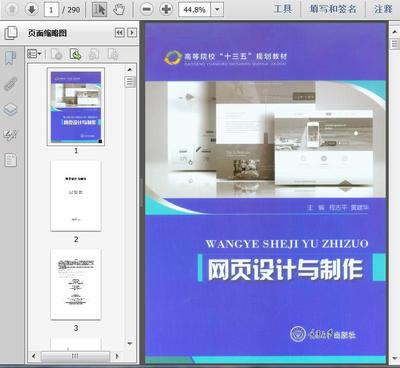Click WANGYE SHEJI YU ZHIZUO text
Screen dimensions: 400x368
[287, 244]
